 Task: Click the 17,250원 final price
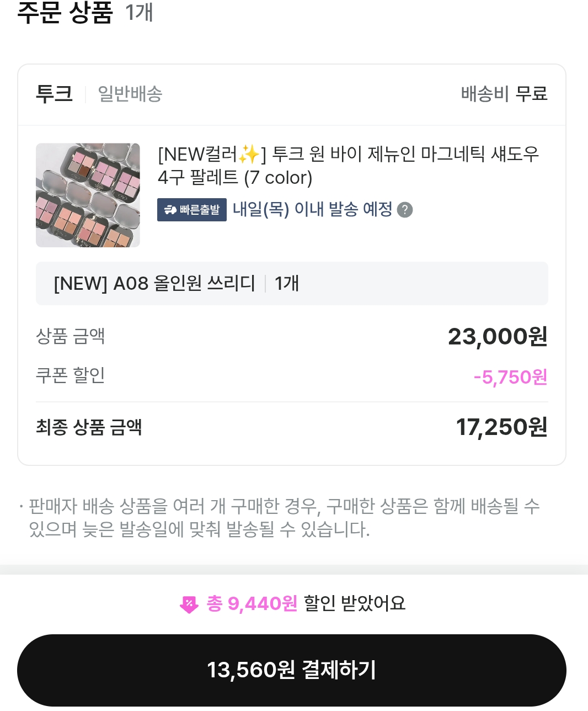coord(501,427)
